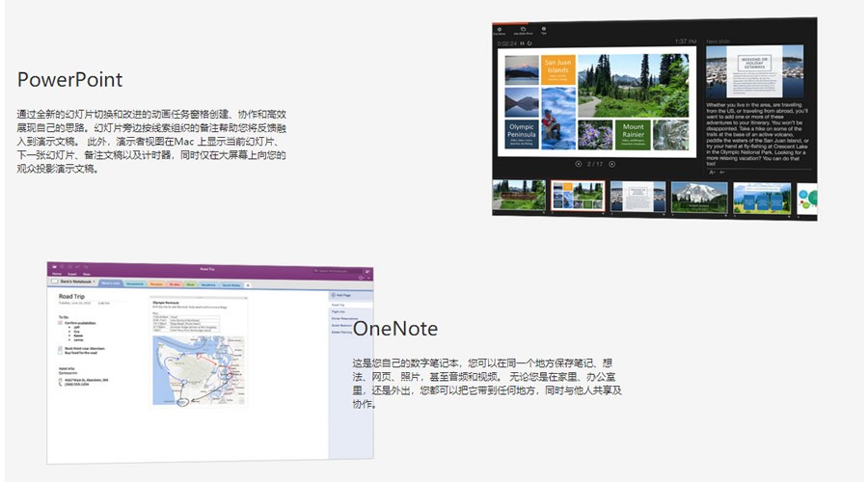This screenshot has height=482, width=868.
Task: Click the San Juan Islands orange tile
Action: (x=558, y=69)
